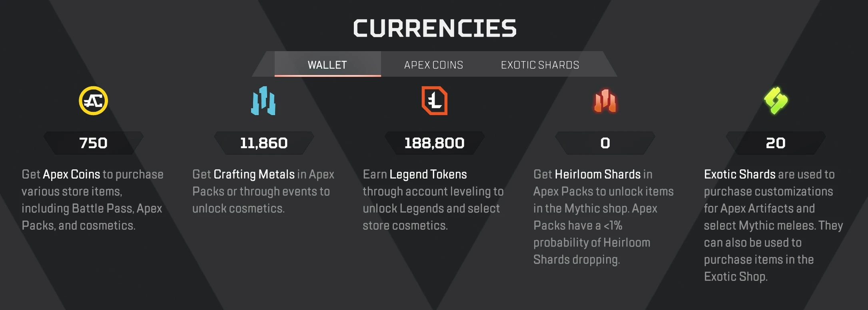The width and height of the screenshot is (868, 310).
Task: Click the orange Legend Tokens icon
Action: tap(435, 101)
